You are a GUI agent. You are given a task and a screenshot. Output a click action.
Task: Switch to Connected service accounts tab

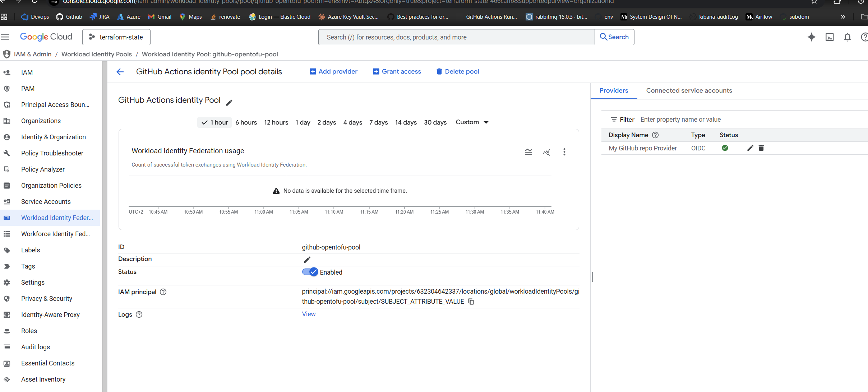click(x=689, y=90)
